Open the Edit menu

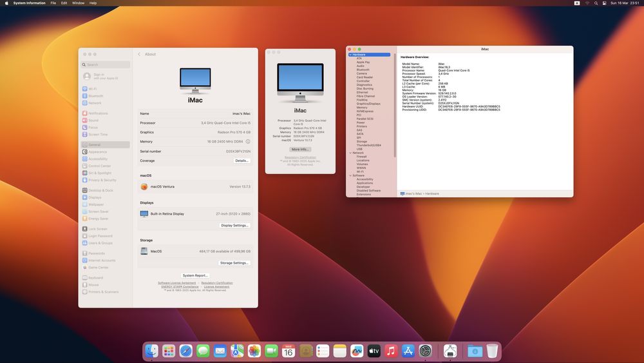pos(64,3)
